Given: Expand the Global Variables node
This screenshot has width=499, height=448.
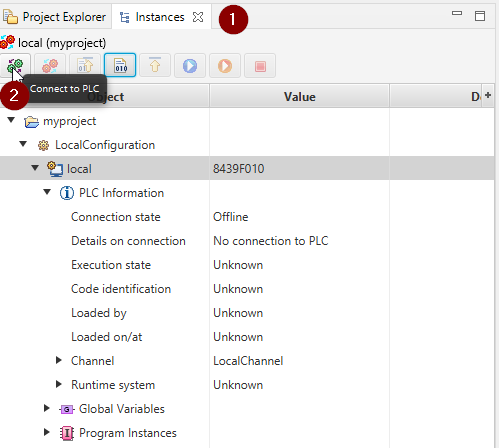Looking at the screenshot, I should tap(47, 408).
